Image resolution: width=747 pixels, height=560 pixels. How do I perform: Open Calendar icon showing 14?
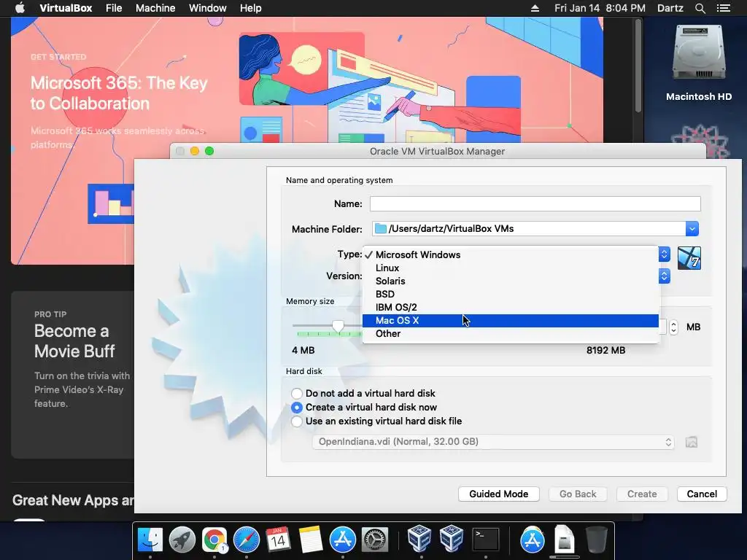click(x=278, y=540)
